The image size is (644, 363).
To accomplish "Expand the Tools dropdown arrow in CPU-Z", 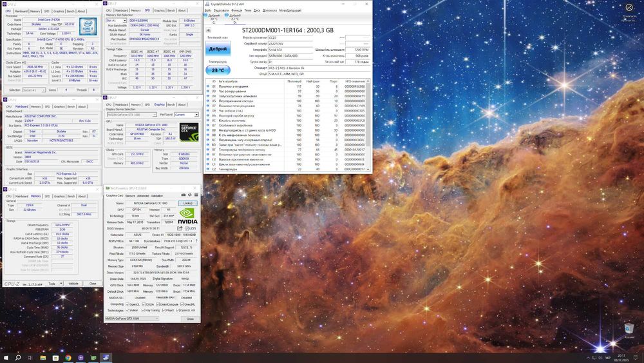I will 61,284.
